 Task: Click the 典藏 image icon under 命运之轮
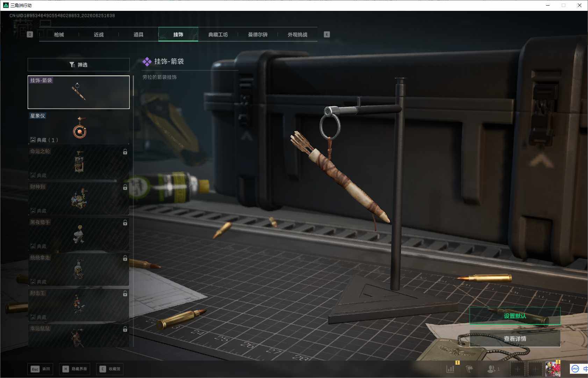tap(33, 175)
